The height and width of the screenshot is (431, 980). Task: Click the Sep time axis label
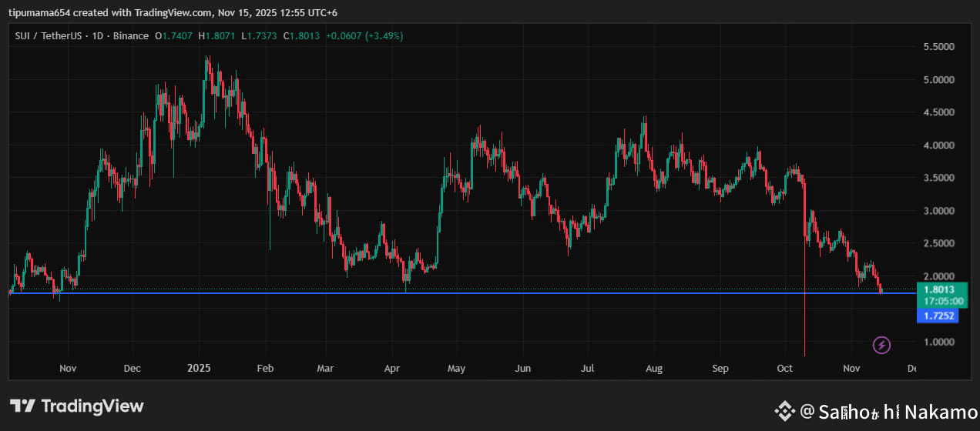pyautogui.click(x=720, y=369)
